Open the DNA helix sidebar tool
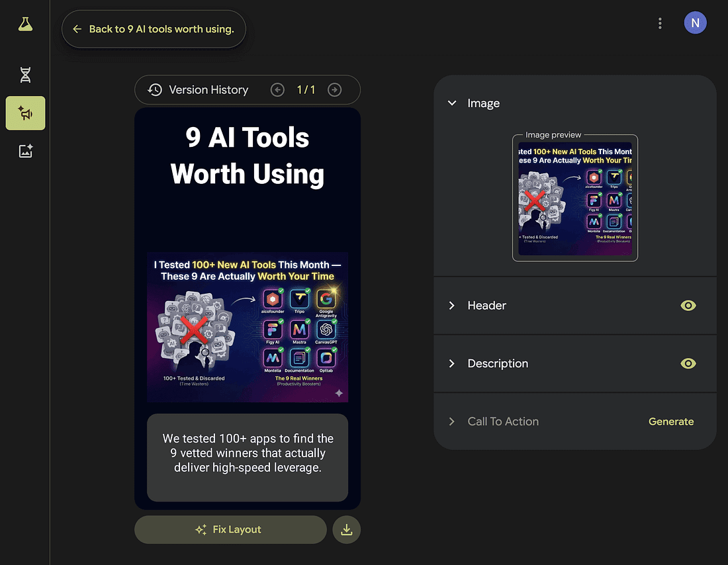The width and height of the screenshot is (728, 565). (25, 75)
